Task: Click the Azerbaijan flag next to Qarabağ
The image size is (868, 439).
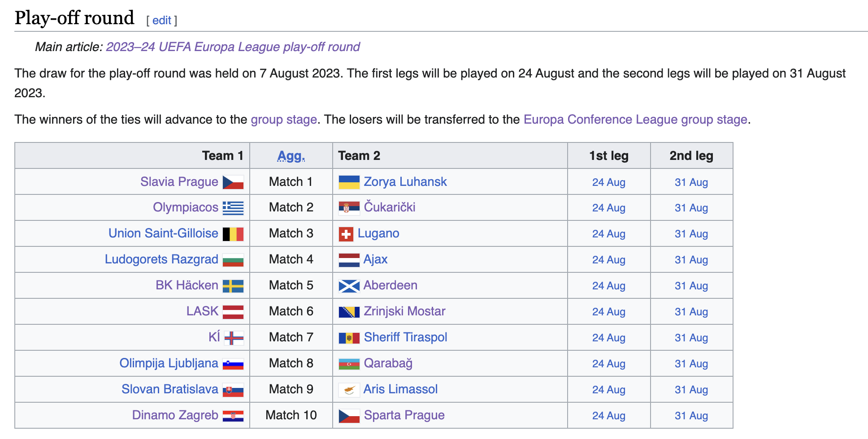Action: [x=349, y=364]
